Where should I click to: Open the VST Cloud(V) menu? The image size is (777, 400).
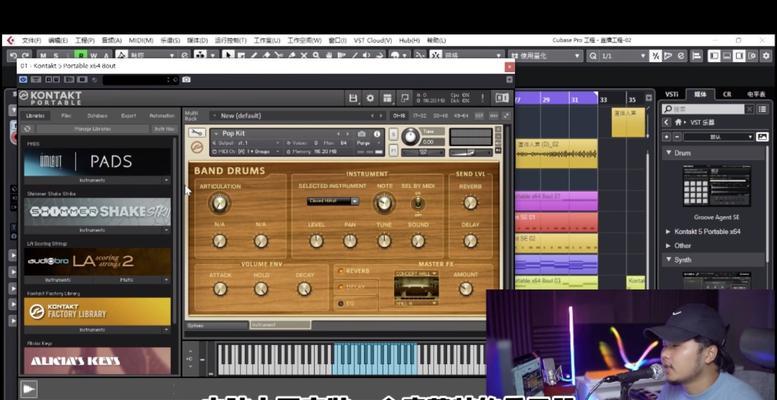(372, 40)
